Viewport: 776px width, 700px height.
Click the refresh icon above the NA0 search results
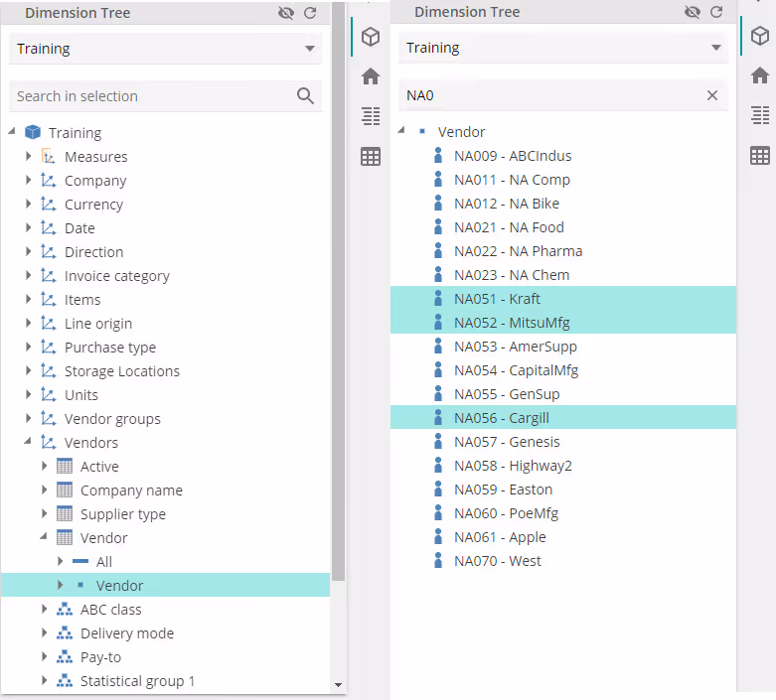click(x=715, y=13)
